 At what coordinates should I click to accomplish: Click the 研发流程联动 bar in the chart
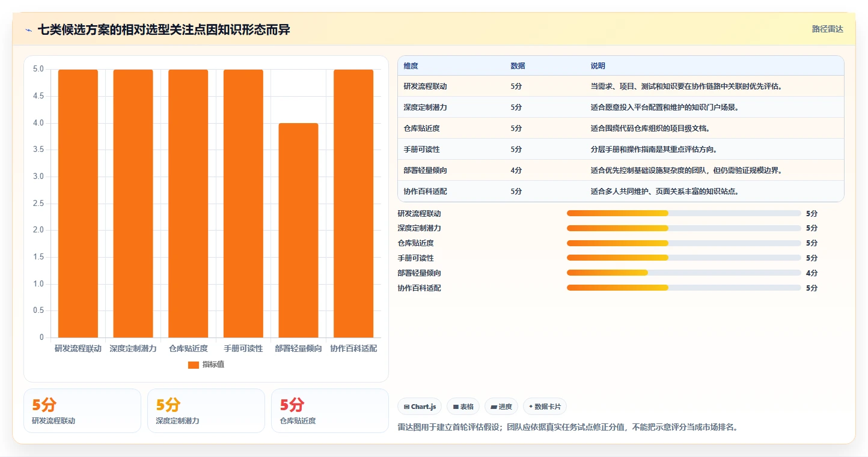78,204
